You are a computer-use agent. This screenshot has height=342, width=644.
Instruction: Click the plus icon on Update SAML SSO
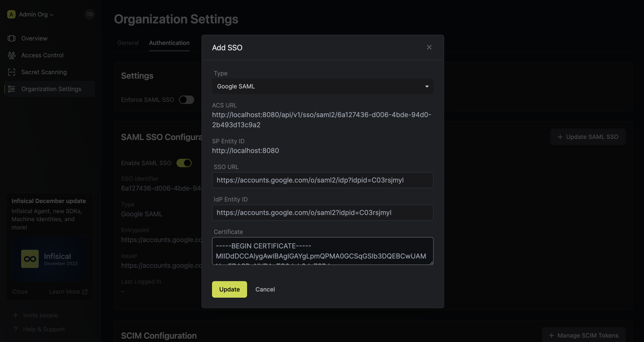560,137
